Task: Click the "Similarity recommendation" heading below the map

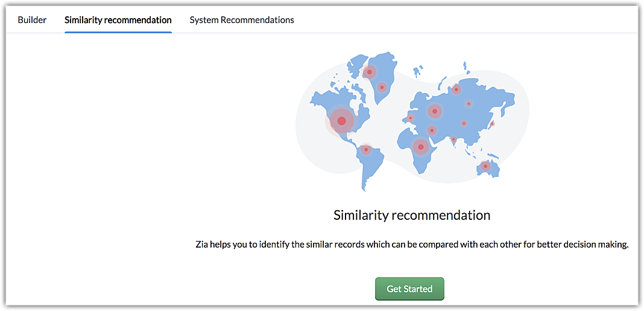Action: [412, 215]
